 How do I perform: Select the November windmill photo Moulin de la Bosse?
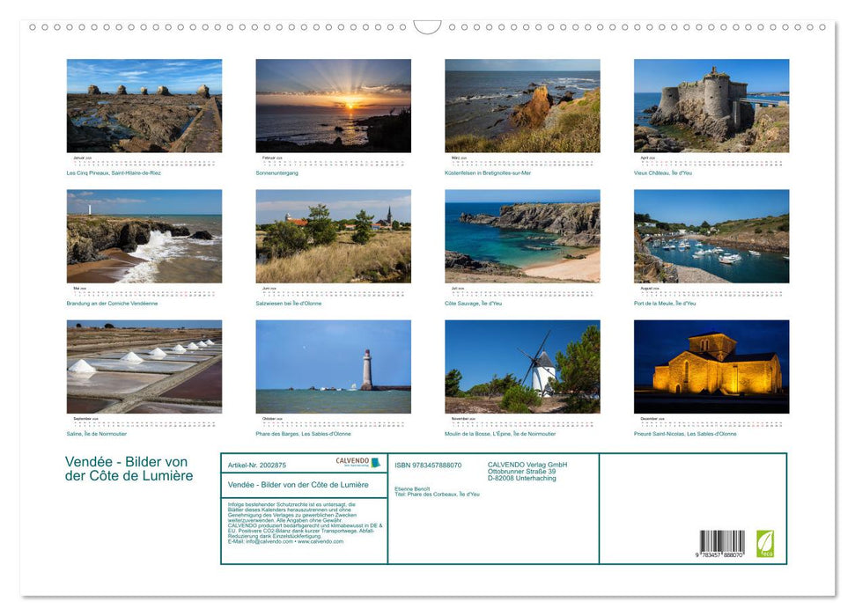coord(522,364)
